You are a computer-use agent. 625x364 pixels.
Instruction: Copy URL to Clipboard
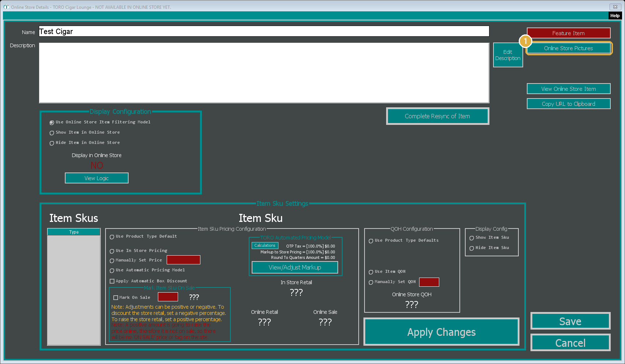[569, 104]
